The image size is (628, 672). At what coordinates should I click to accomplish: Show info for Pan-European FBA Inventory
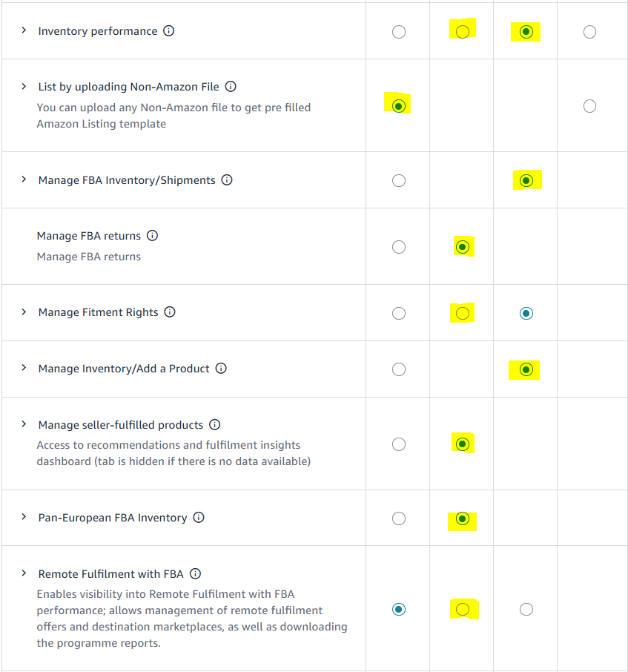(x=199, y=518)
